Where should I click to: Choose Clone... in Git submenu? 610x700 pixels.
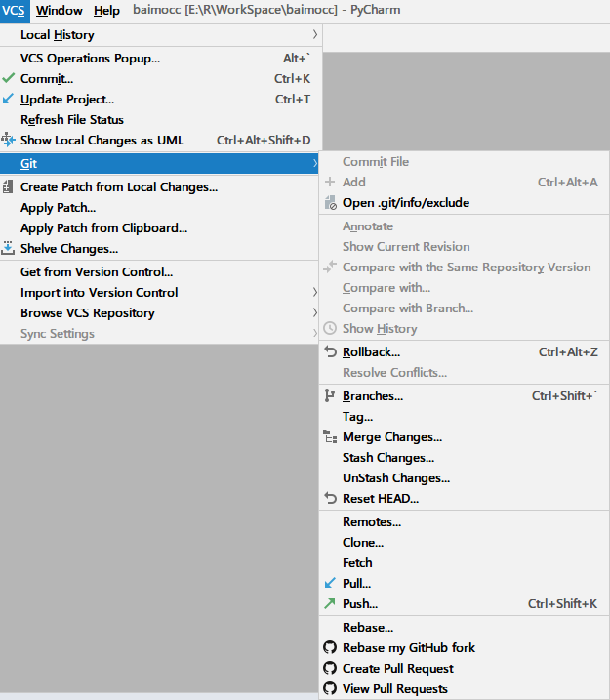point(465,543)
